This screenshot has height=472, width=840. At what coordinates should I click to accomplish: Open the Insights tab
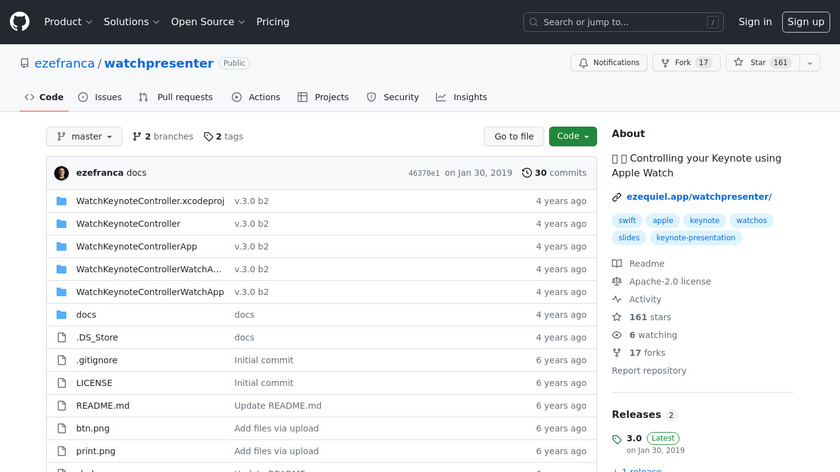pos(461,97)
